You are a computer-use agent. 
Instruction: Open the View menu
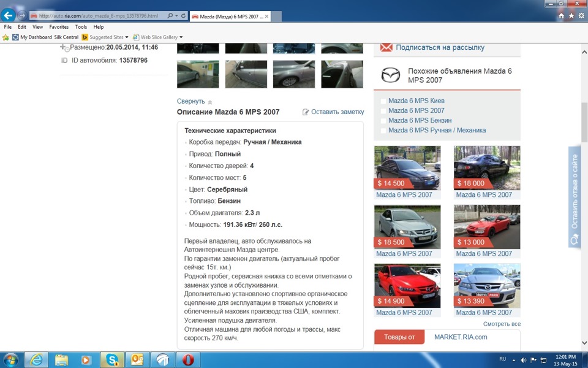pyautogui.click(x=37, y=27)
